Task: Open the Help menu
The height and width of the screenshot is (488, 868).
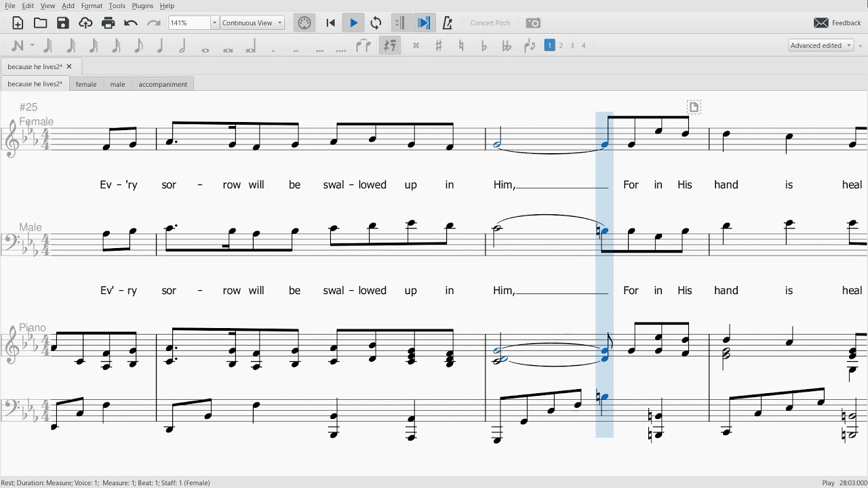Action: pyautogui.click(x=167, y=5)
